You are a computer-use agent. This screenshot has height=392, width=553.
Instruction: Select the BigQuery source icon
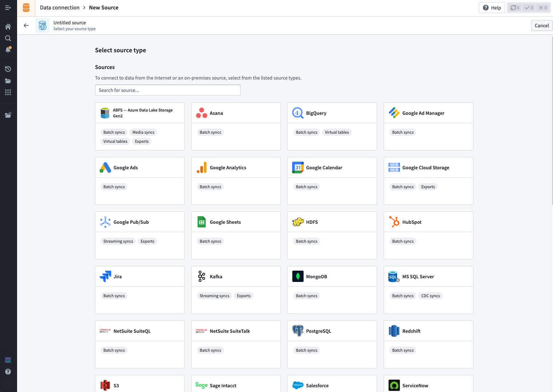click(x=298, y=113)
